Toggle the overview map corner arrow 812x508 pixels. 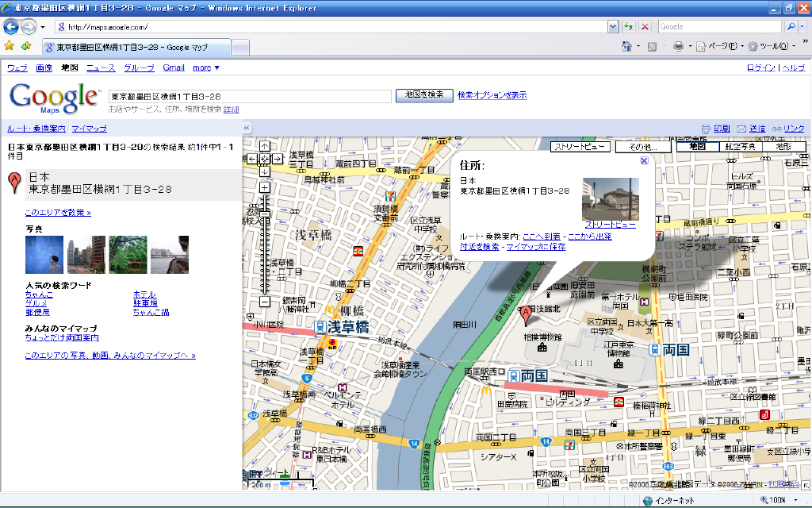(806, 486)
